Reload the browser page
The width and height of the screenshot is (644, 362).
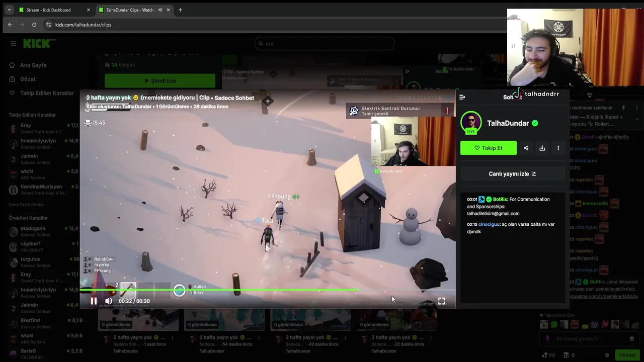tap(34, 25)
